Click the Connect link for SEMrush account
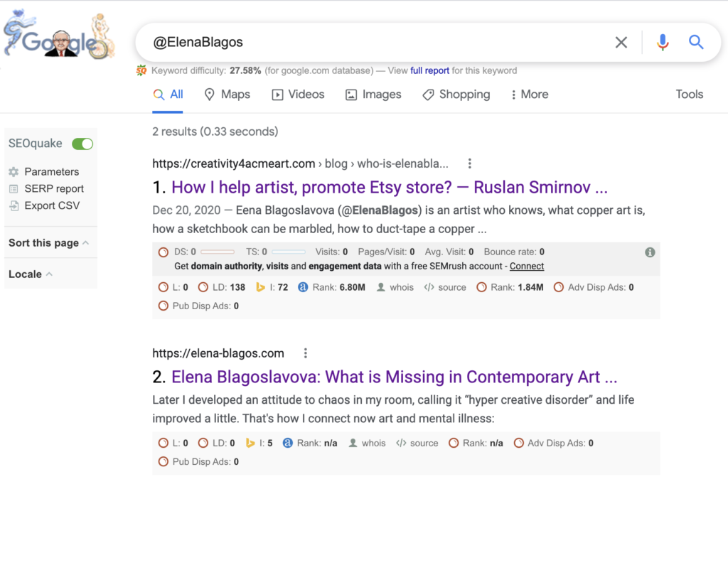728x580 pixels. [x=527, y=266]
